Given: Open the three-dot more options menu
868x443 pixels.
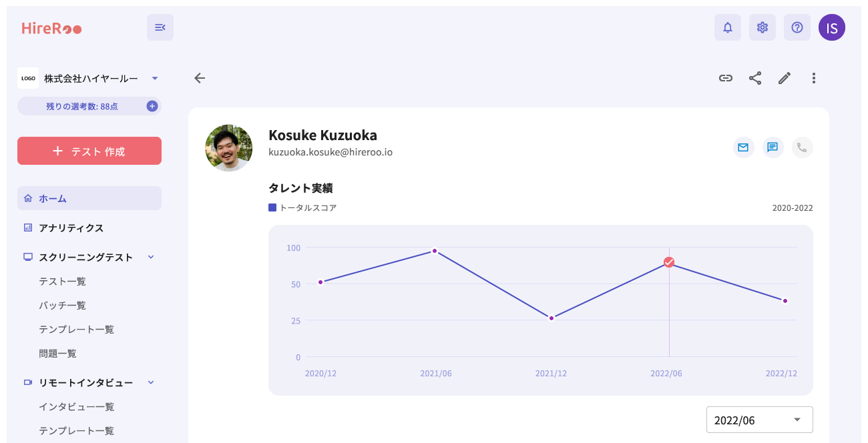Looking at the screenshot, I should point(814,78).
